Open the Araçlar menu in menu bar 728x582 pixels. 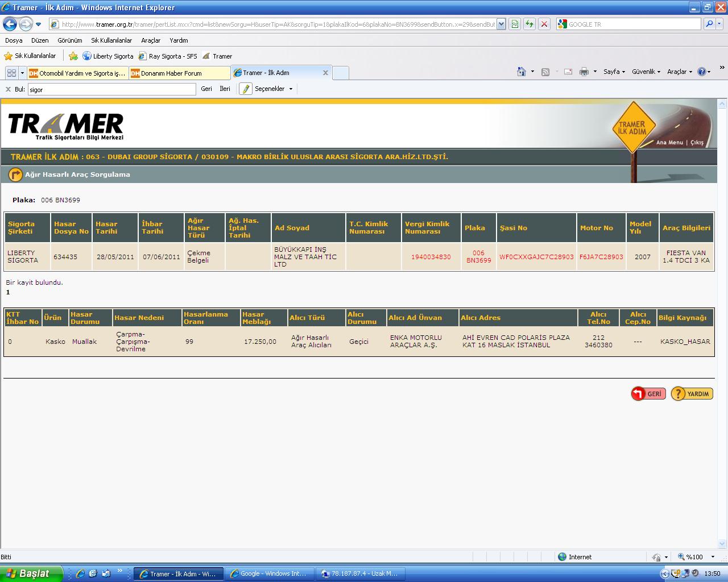click(x=151, y=40)
